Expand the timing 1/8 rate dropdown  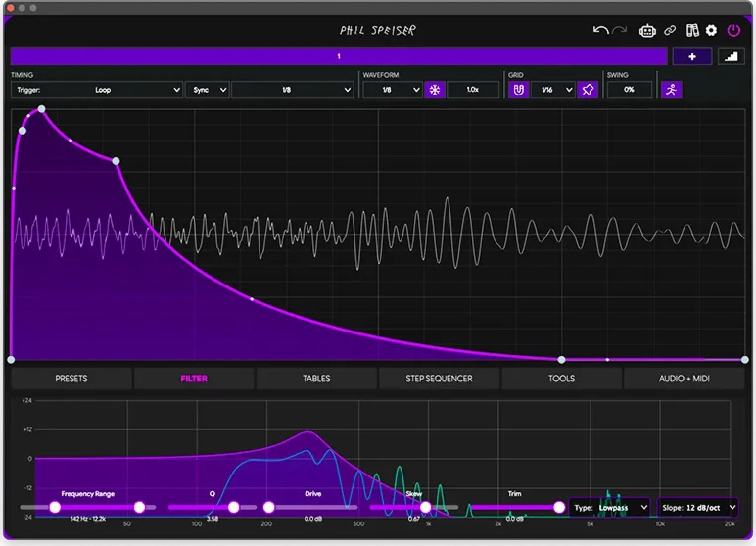[292, 90]
